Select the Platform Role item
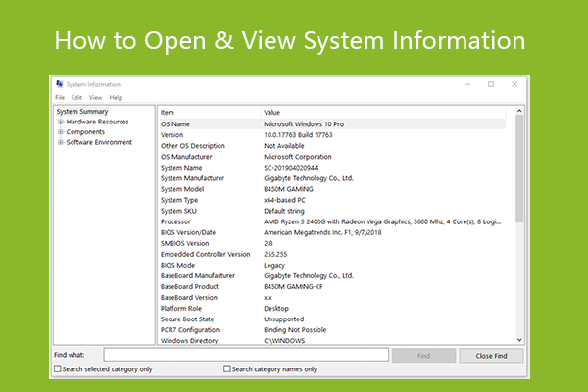The width and height of the screenshot is (588, 392). (x=181, y=309)
